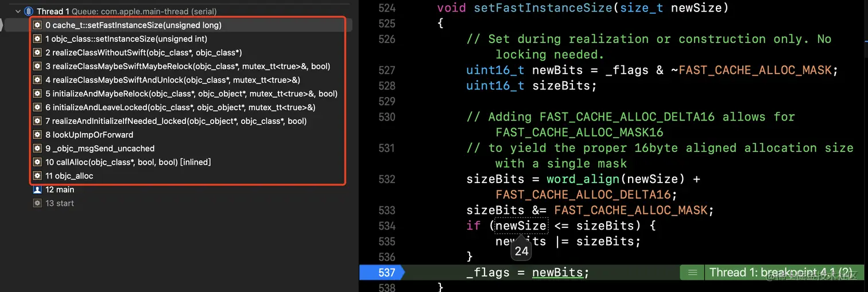Click line number 527 in gutter
The height and width of the screenshot is (292, 868).
[387, 71]
